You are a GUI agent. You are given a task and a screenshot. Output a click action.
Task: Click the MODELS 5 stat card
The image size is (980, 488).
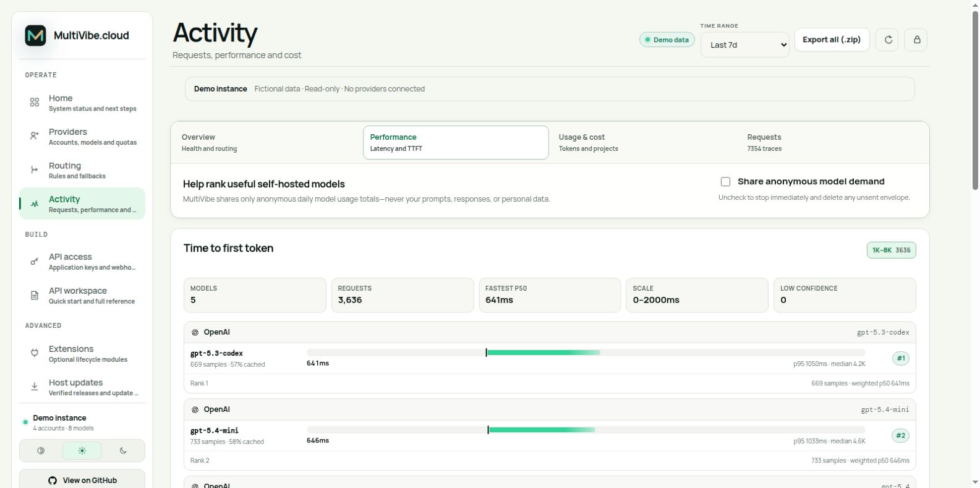(255, 295)
